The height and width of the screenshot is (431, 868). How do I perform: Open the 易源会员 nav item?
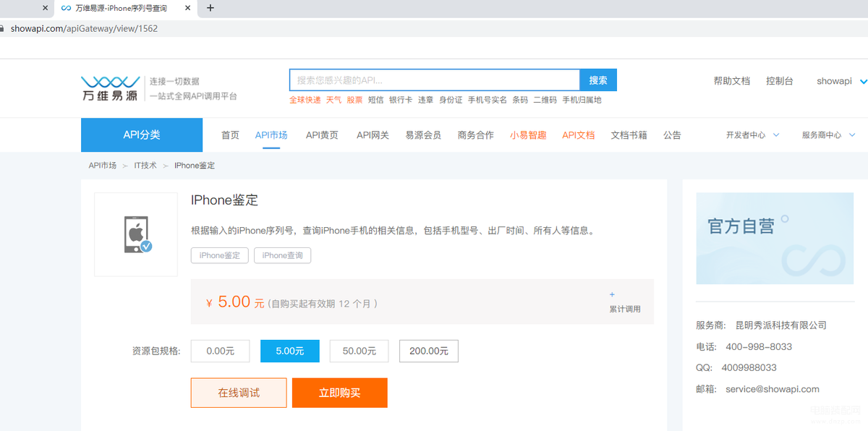click(x=423, y=135)
